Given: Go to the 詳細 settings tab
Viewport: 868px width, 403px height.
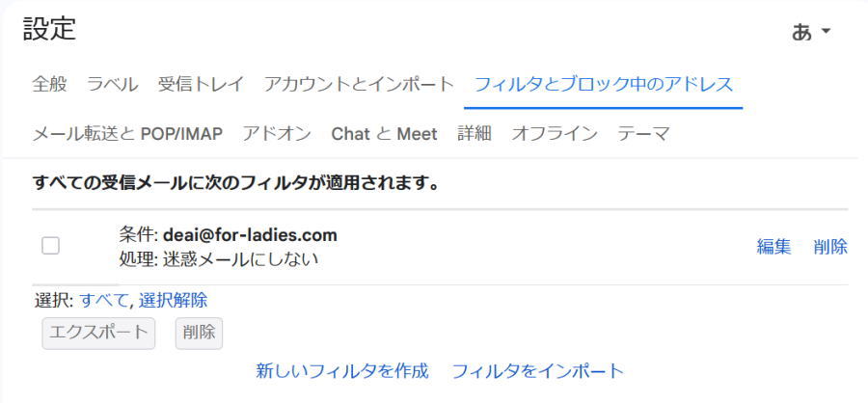Looking at the screenshot, I should [474, 133].
